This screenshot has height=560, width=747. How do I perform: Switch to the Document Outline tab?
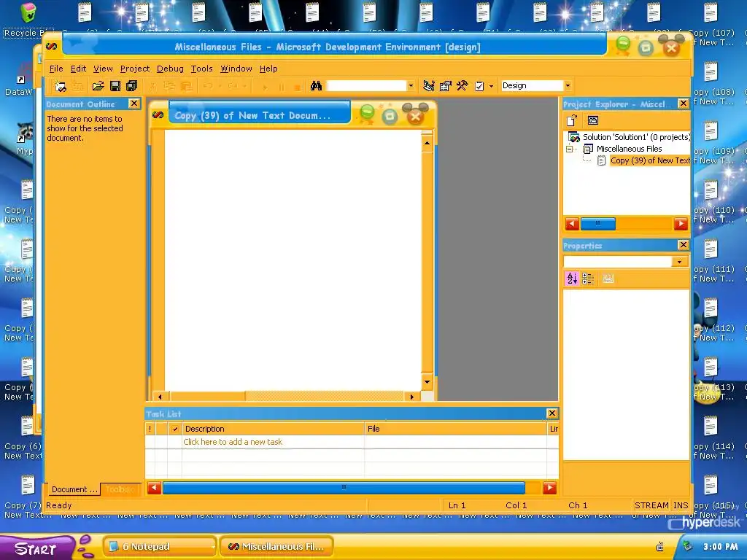(74, 489)
